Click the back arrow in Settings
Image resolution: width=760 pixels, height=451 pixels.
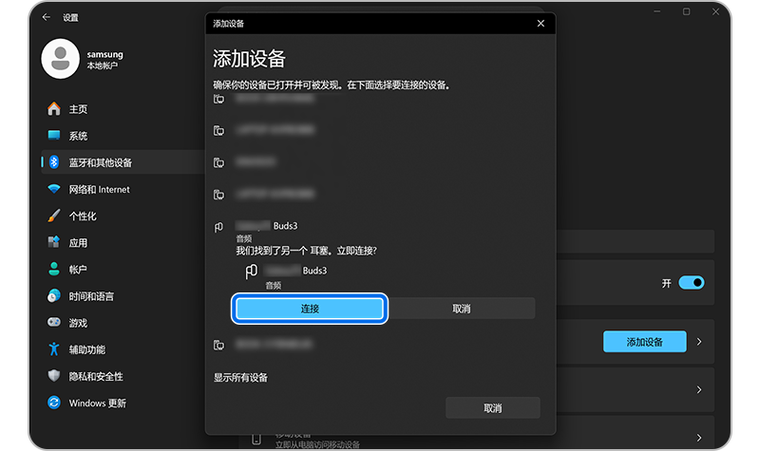click(x=46, y=17)
